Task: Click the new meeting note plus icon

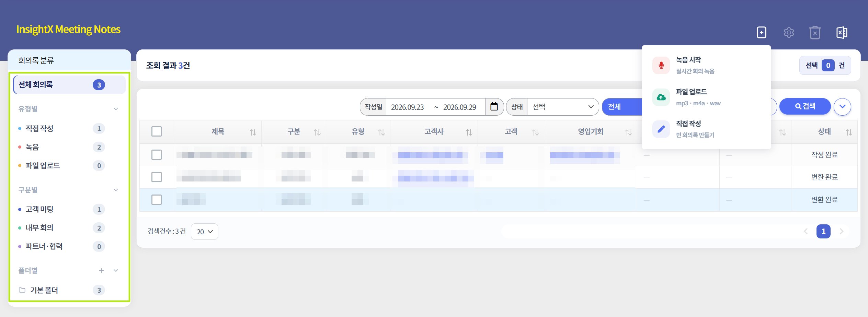Action: pos(761,33)
